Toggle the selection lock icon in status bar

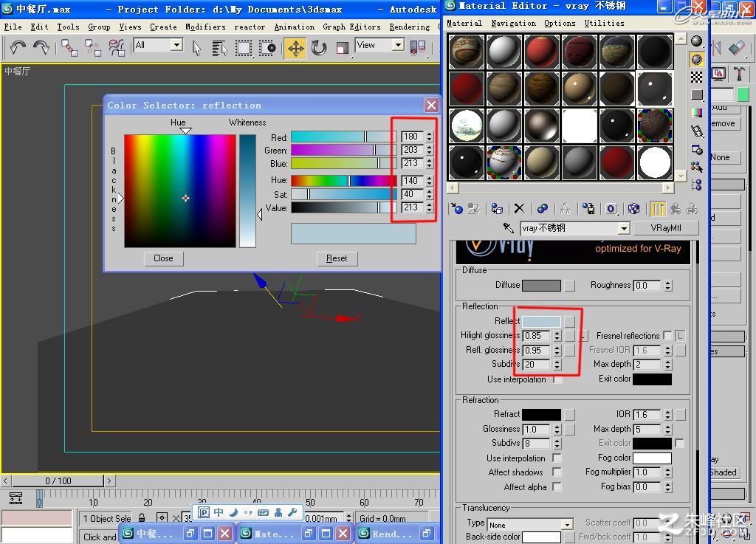[x=142, y=518]
